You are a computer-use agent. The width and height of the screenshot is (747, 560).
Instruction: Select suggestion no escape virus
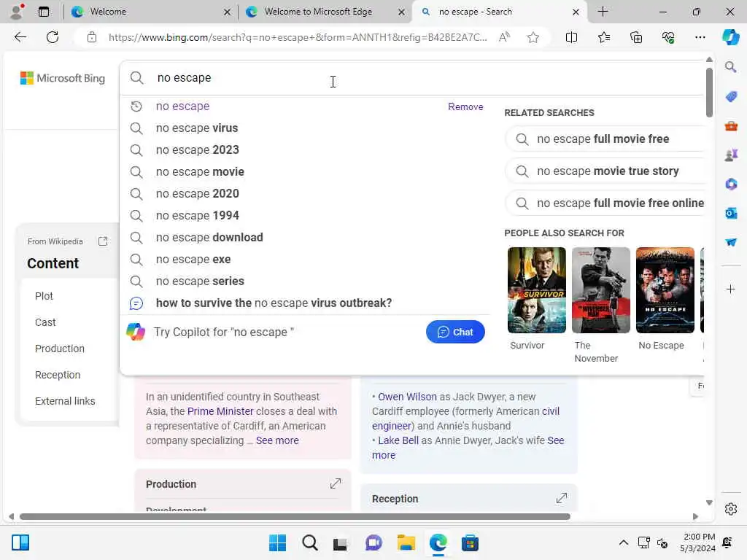[x=305, y=128]
